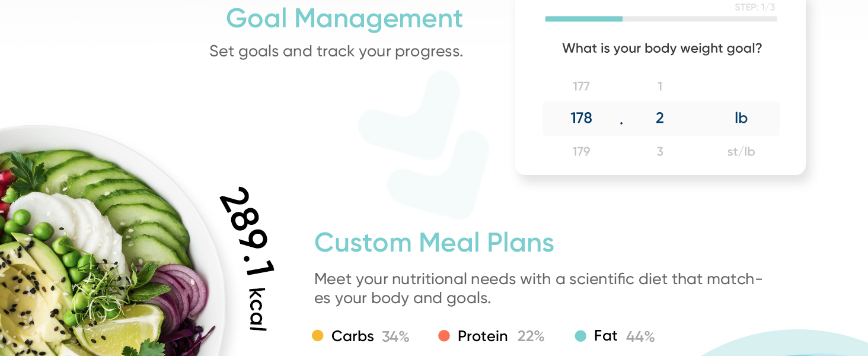868x356 pixels.
Task: Click the orange Protein indicator dot
Action: pyautogui.click(x=443, y=336)
